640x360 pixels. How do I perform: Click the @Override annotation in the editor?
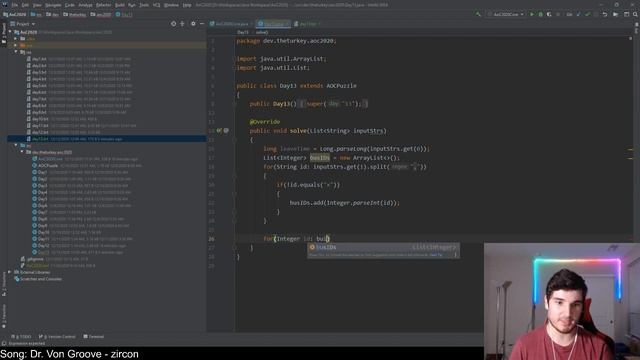pos(264,122)
